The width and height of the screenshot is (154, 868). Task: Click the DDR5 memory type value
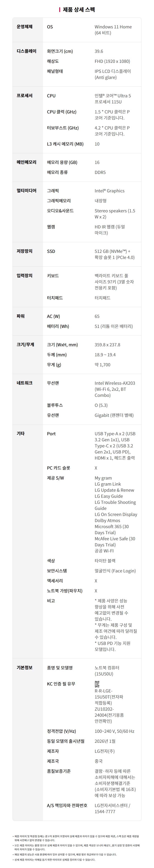tap(100, 172)
